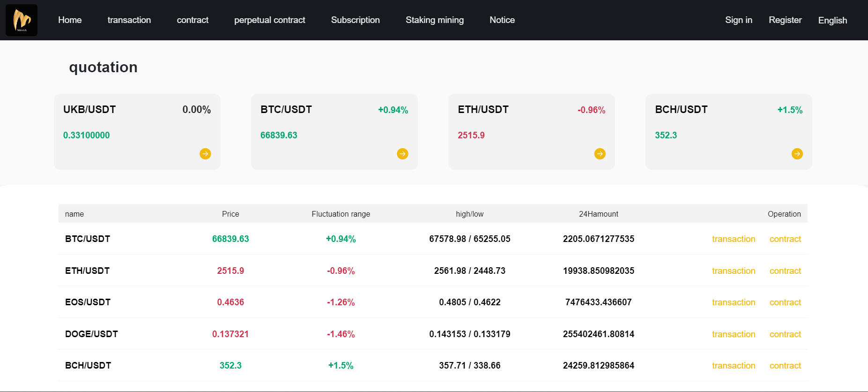Click transaction link in BCH/USDT row
868x392 pixels.
734,366
